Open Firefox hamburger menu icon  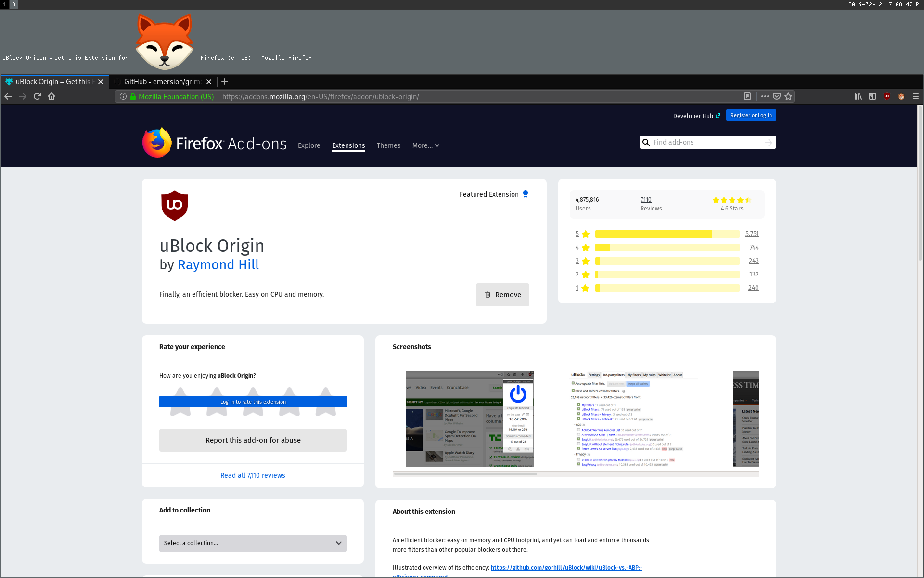point(916,96)
